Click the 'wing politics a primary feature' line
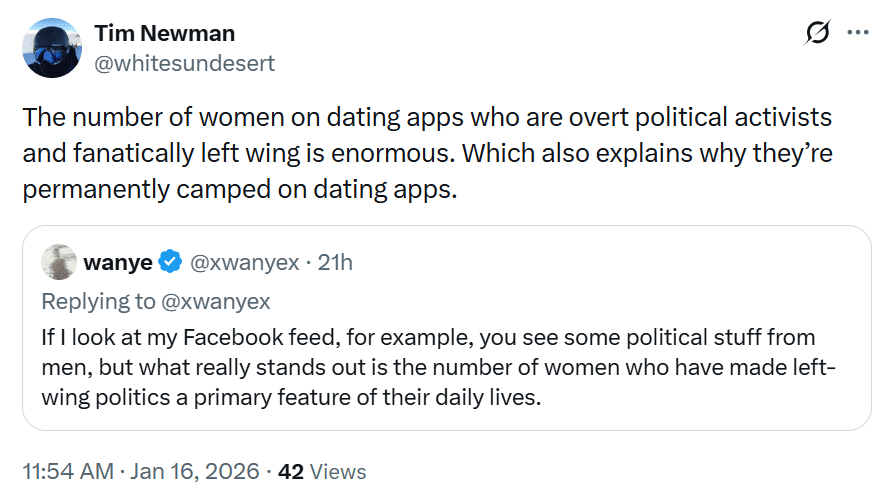The height and width of the screenshot is (499, 893). 290,398
